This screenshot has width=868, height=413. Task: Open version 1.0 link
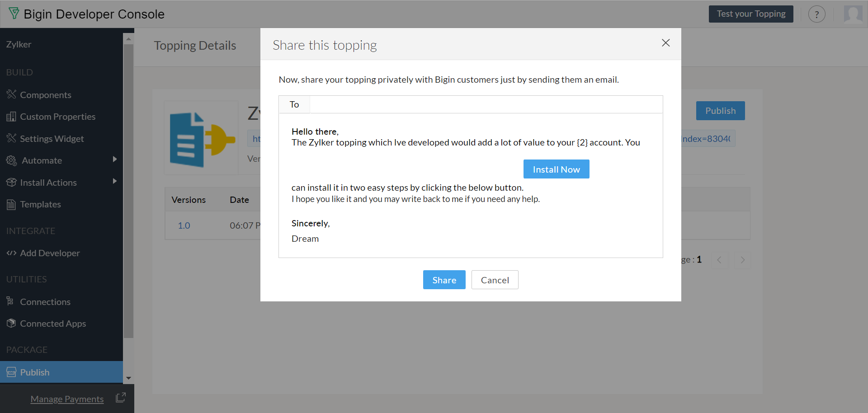(x=184, y=225)
